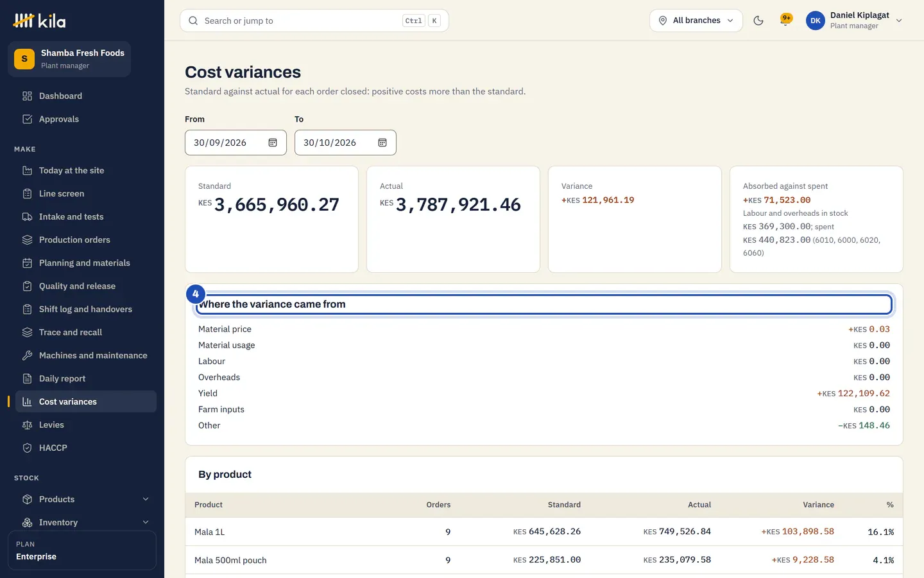
Task: Click the HACCP shield icon
Action: tap(27, 448)
